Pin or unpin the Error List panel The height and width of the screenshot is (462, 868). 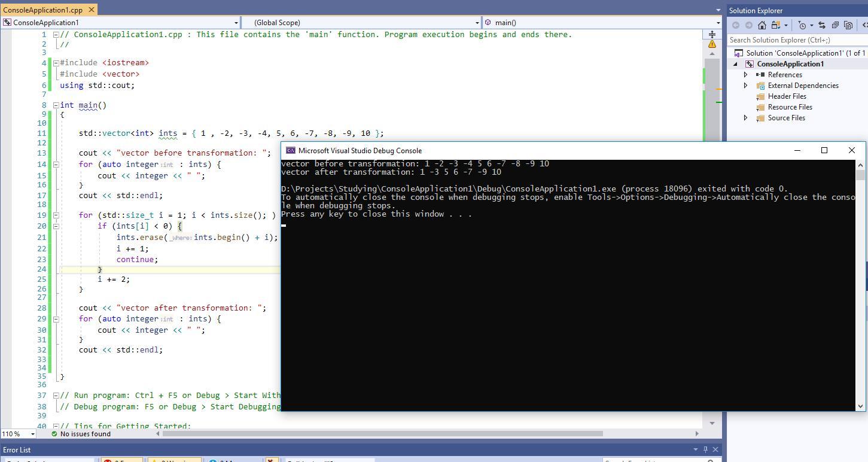[x=705, y=449]
